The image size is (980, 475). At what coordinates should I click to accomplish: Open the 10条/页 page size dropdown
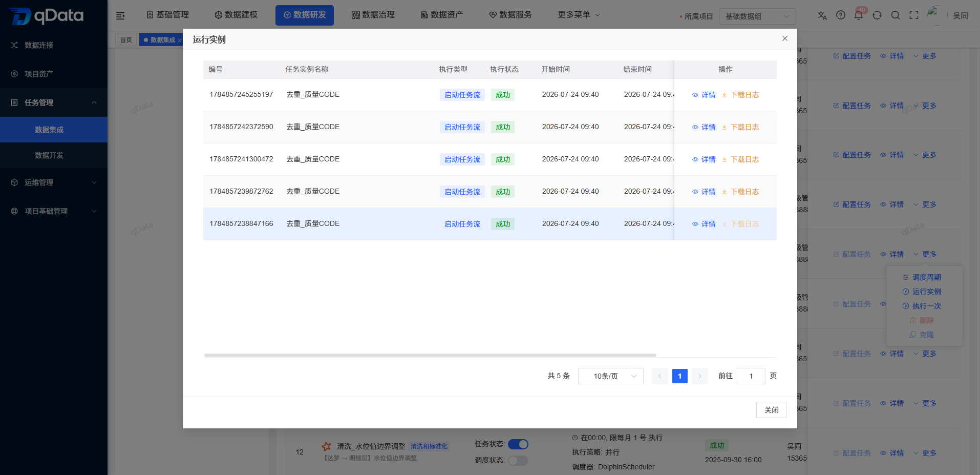pos(611,376)
